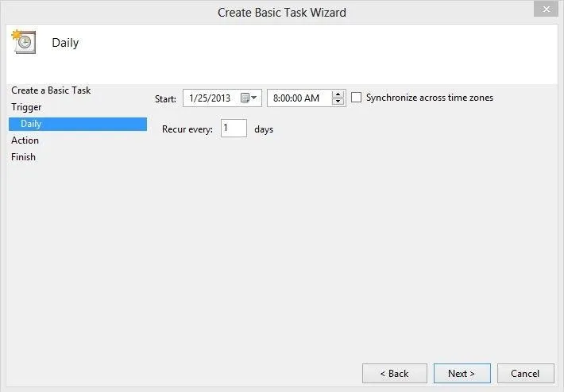Decrease start time with down spinner arrow

338,102
